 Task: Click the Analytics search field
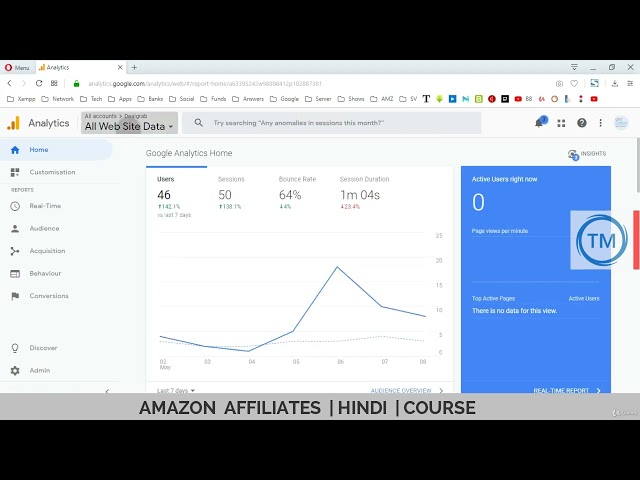331,122
